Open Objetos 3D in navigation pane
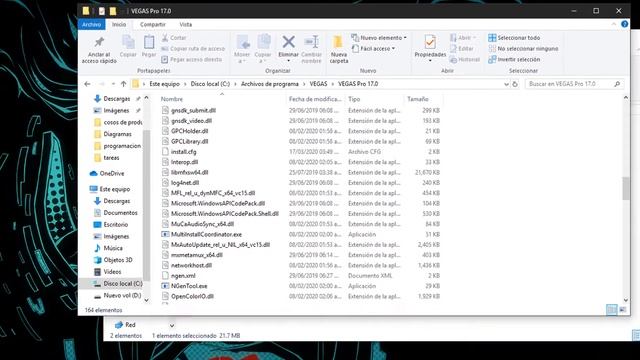The width and height of the screenshot is (640, 360). click(x=113, y=260)
